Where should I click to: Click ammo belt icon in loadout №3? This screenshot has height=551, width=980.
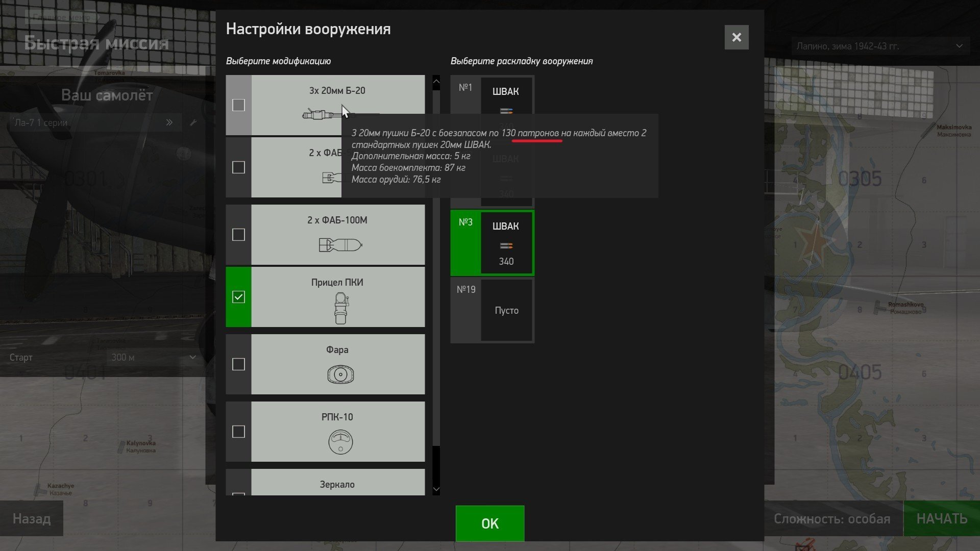[x=506, y=246]
